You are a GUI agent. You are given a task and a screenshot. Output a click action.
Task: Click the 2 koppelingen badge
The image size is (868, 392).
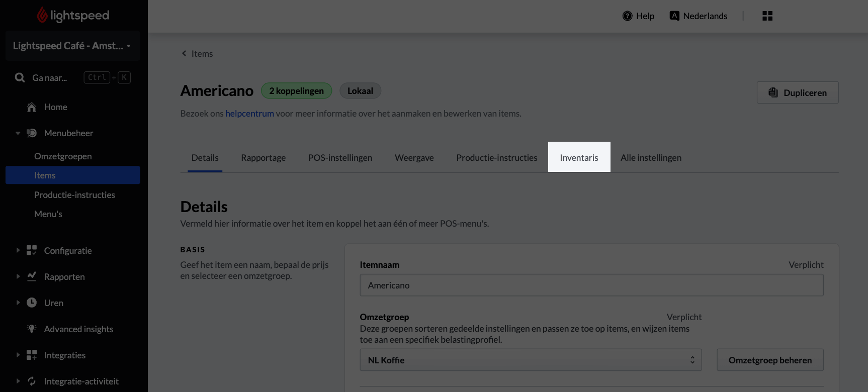(x=297, y=91)
